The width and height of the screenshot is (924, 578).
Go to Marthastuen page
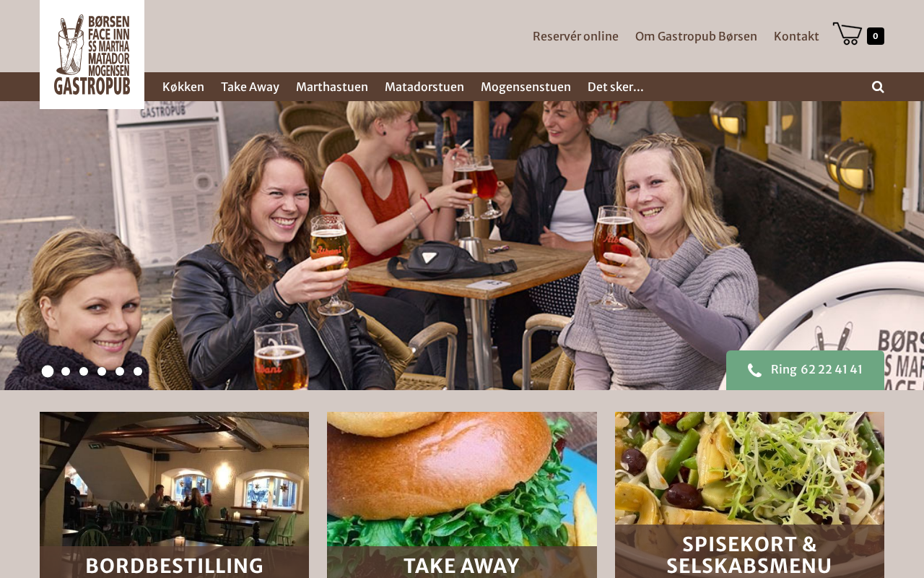[x=332, y=87]
